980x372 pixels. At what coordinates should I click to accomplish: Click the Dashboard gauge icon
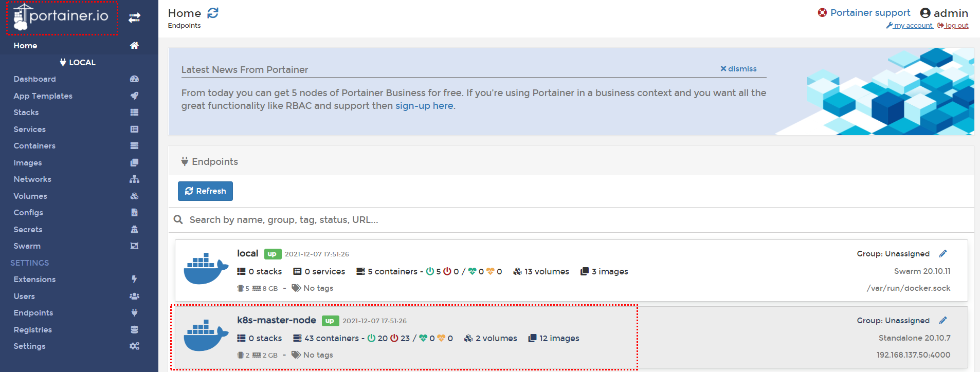pyautogui.click(x=134, y=79)
